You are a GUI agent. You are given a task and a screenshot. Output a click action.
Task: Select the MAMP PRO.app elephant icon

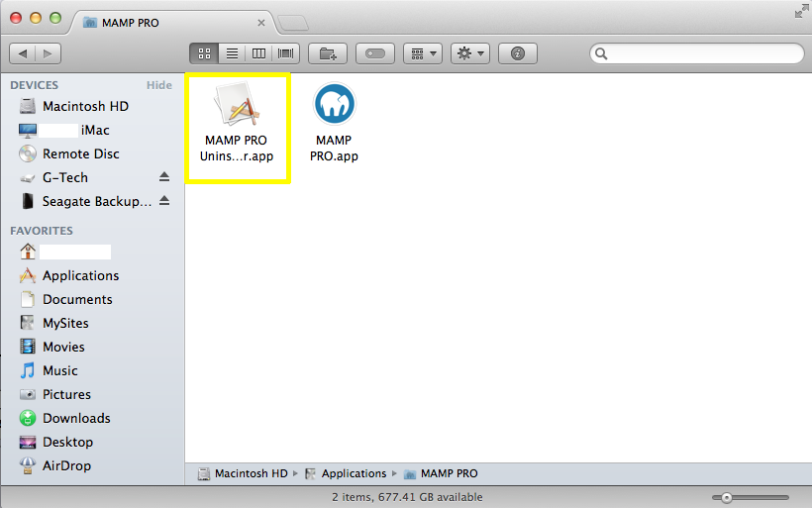pos(334,104)
